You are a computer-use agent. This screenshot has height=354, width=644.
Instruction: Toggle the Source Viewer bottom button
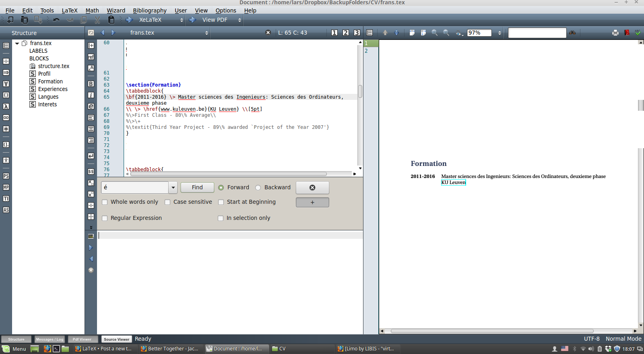116,339
